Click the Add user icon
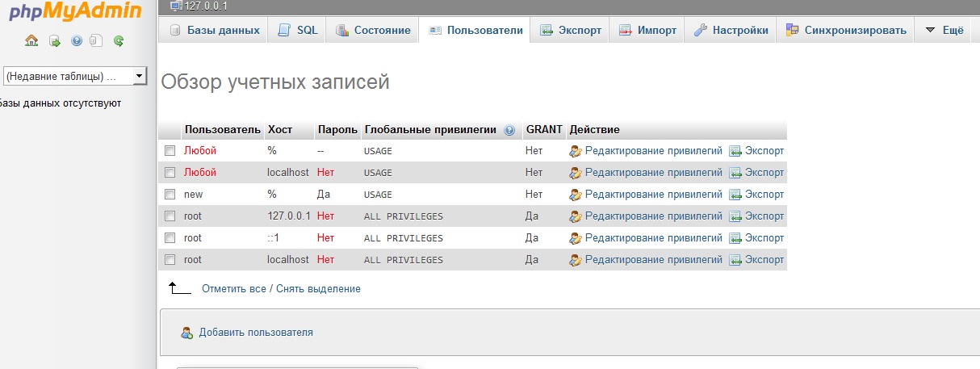980x369 pixels. (187, 332)
